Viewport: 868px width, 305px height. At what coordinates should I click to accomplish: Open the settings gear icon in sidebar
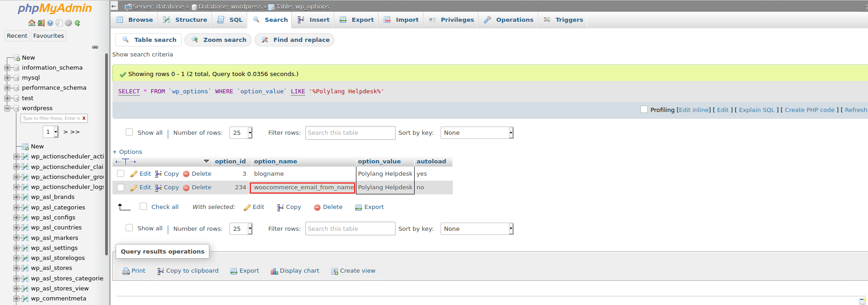point(68,23)
